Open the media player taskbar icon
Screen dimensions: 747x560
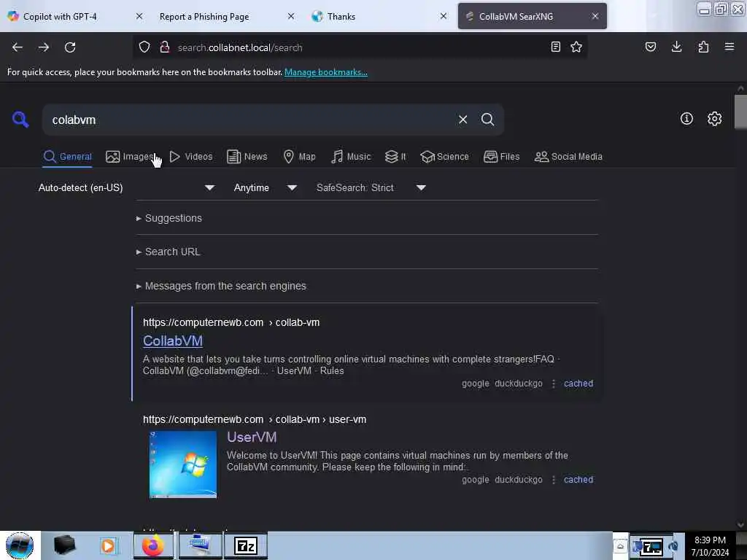point(108,545)
